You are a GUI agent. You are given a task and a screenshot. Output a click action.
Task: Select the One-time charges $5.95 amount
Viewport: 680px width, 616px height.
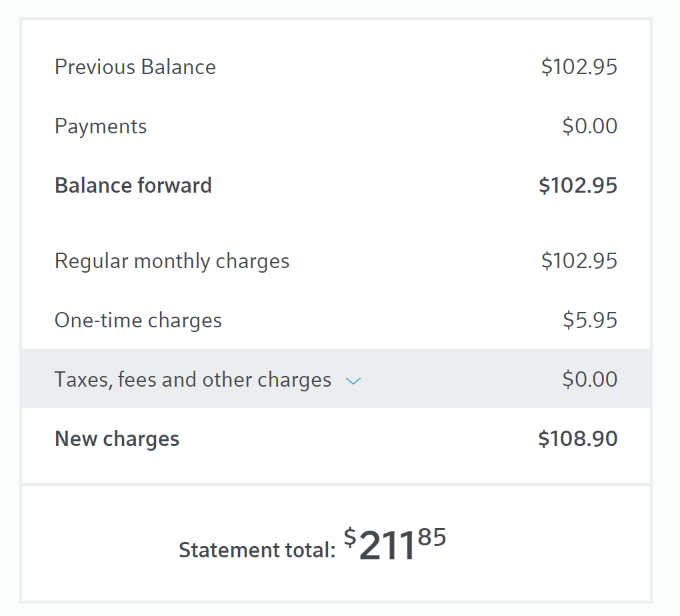point(589,320)
